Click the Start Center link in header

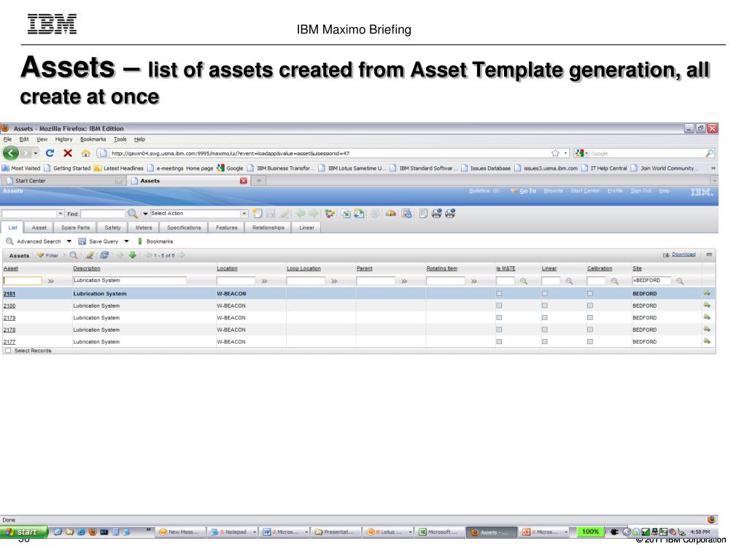click(x=585, y=190)
